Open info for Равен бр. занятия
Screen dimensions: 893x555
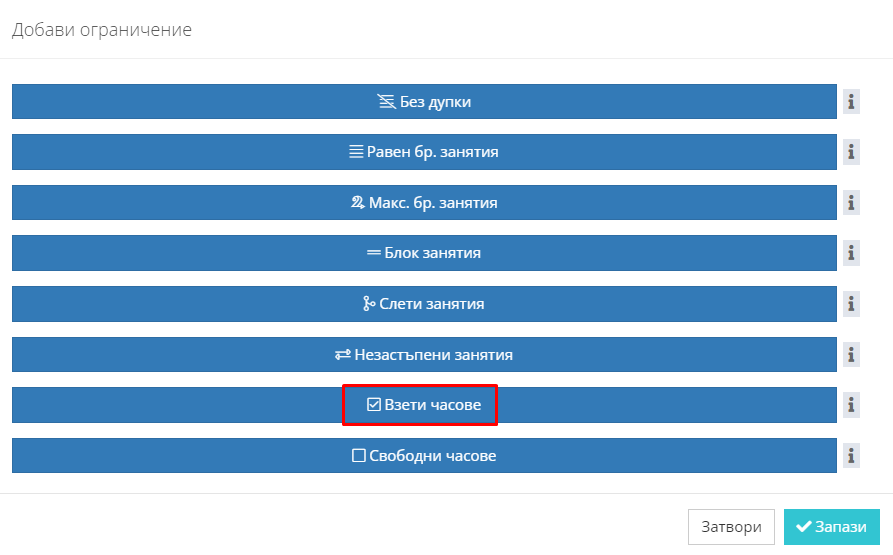click(851, 152)
